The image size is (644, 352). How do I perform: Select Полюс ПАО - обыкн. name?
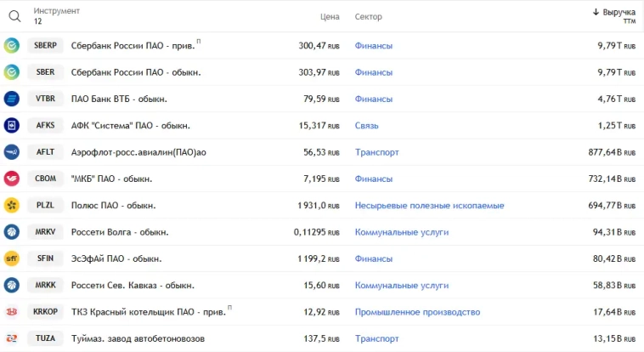(113, 206)
